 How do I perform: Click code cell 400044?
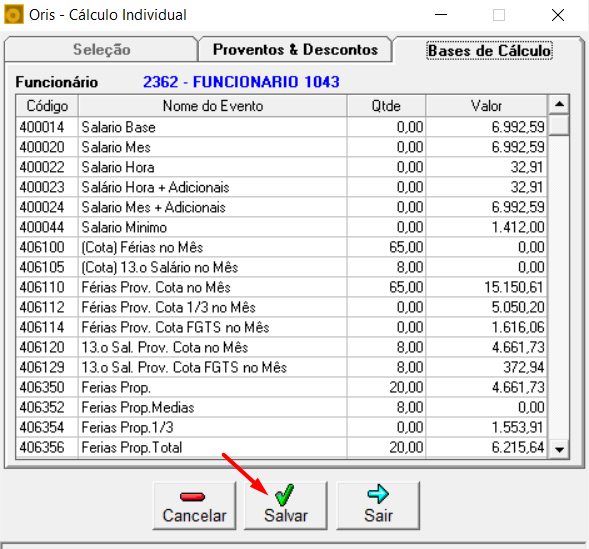point(47,227)
